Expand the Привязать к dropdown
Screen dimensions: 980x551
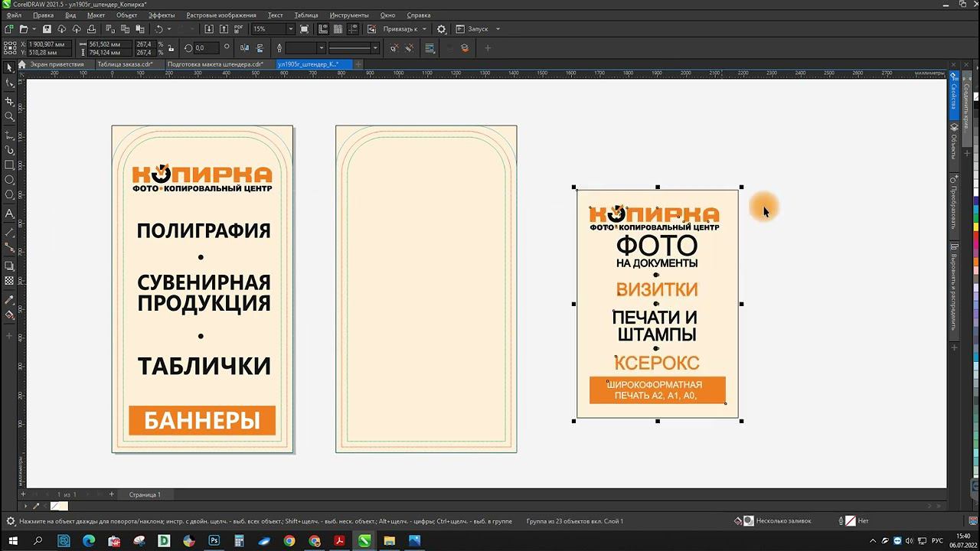tap(424, 29)
